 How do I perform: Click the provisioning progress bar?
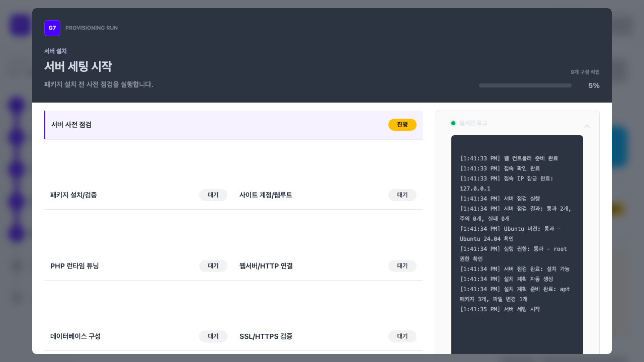pyautogui.click(x=525, y=85)
